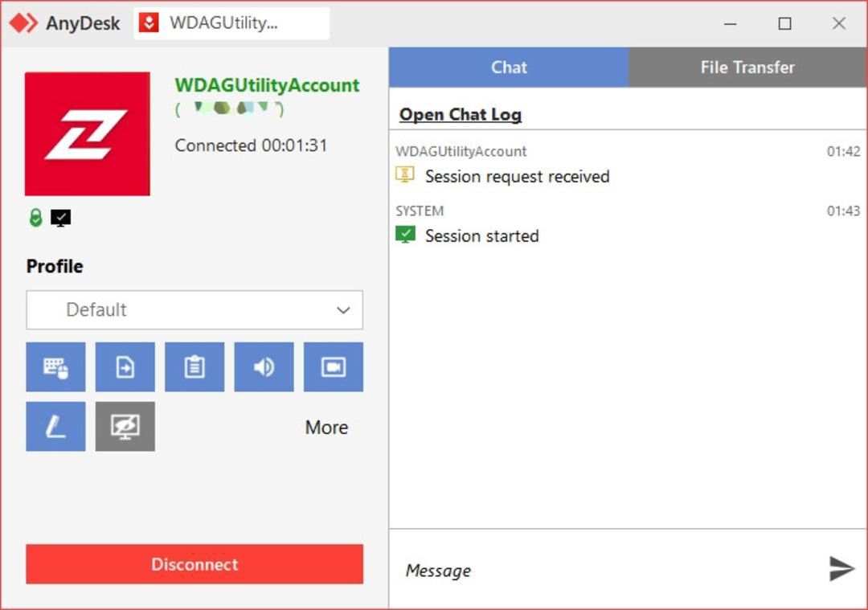Click the More permissions link
The height and width of the screenshot is (610, 868).
(326, 428)
